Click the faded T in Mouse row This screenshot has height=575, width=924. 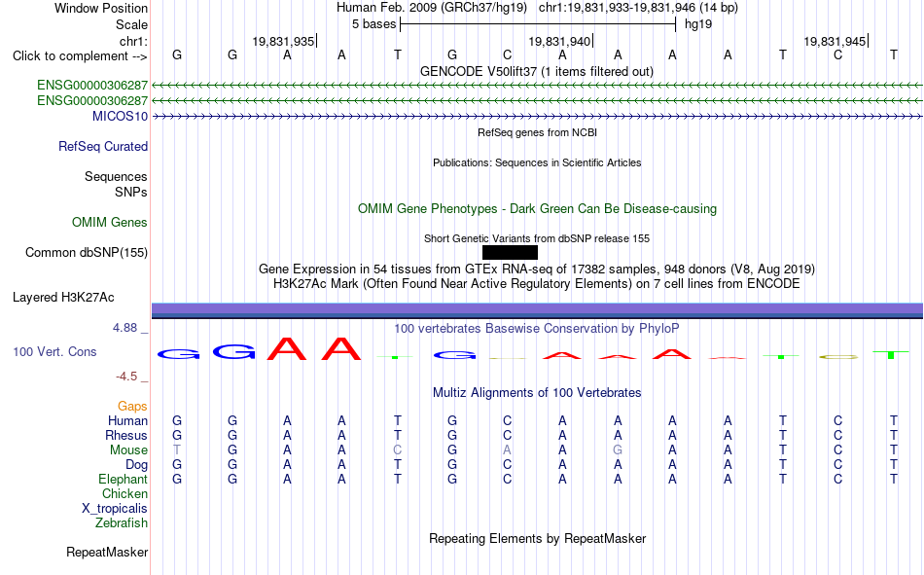[177, 449]
